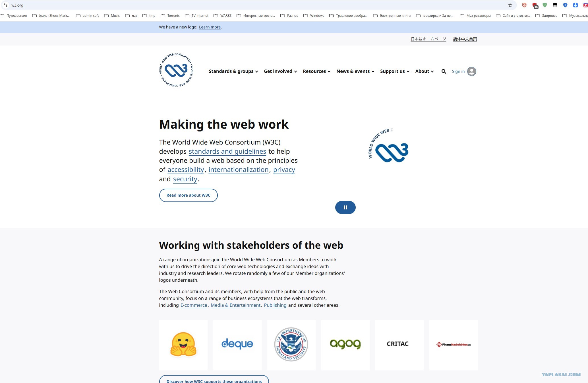Expand the Get involved dropdown

coord(280,71)
